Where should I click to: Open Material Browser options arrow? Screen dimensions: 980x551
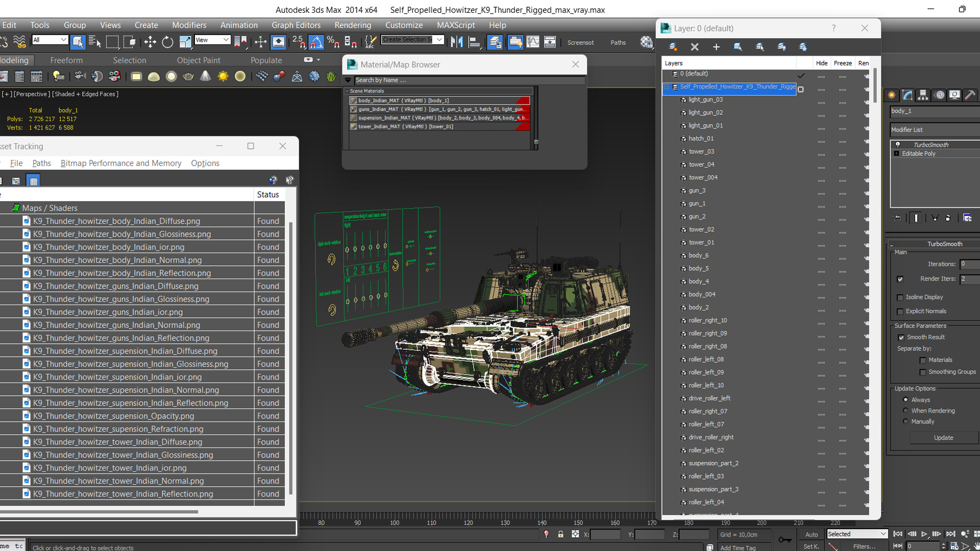tap(348, 80)
